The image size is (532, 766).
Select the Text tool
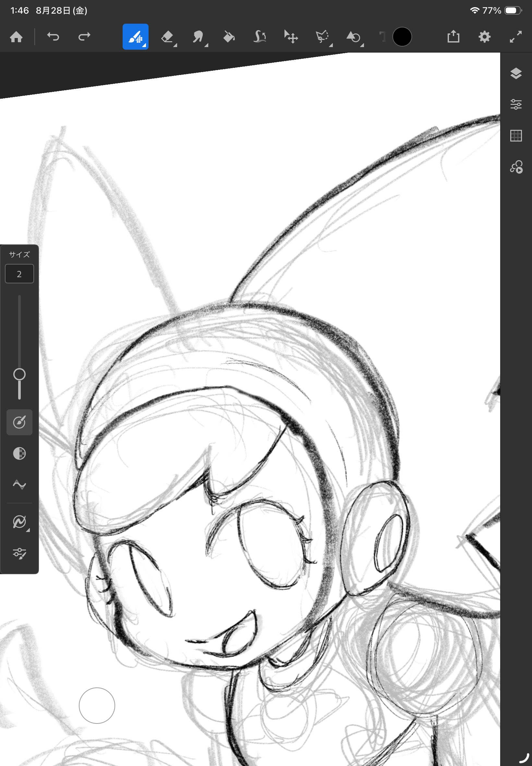[383, 37]
